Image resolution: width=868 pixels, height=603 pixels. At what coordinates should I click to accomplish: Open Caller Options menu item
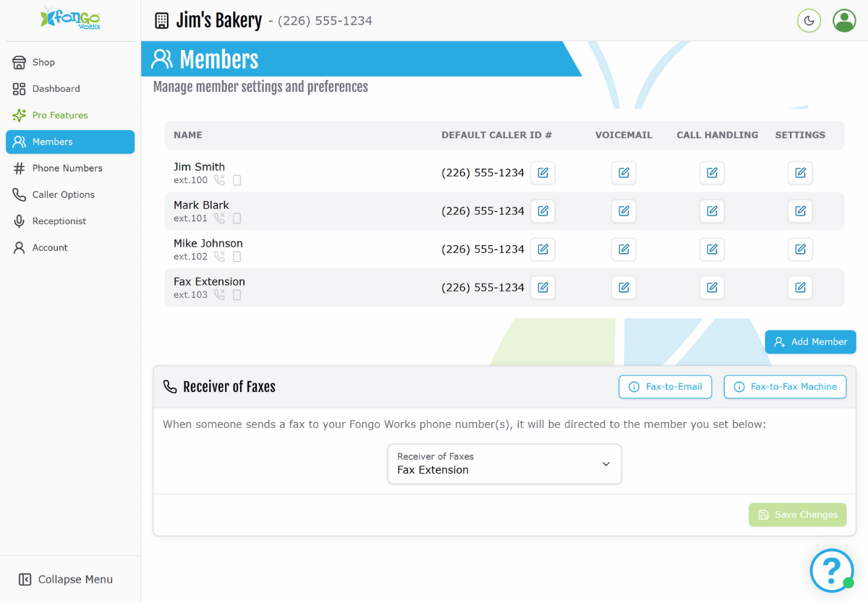[64, 194]
